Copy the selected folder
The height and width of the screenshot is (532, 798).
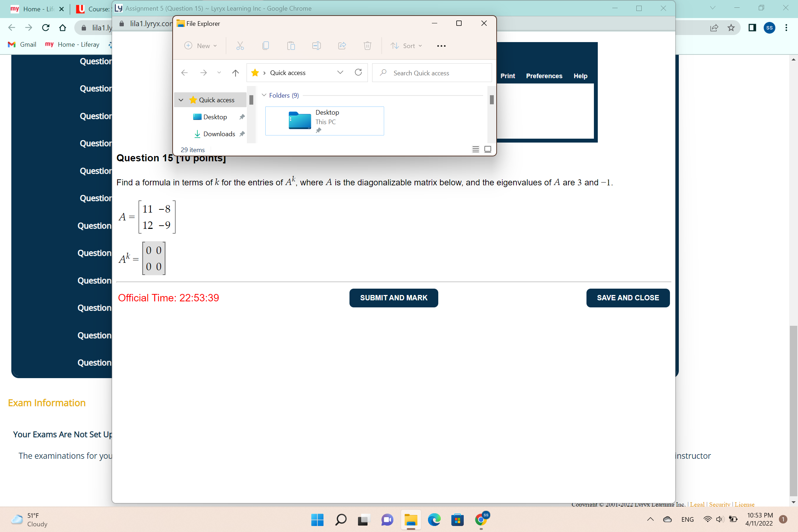click(266, 46)
